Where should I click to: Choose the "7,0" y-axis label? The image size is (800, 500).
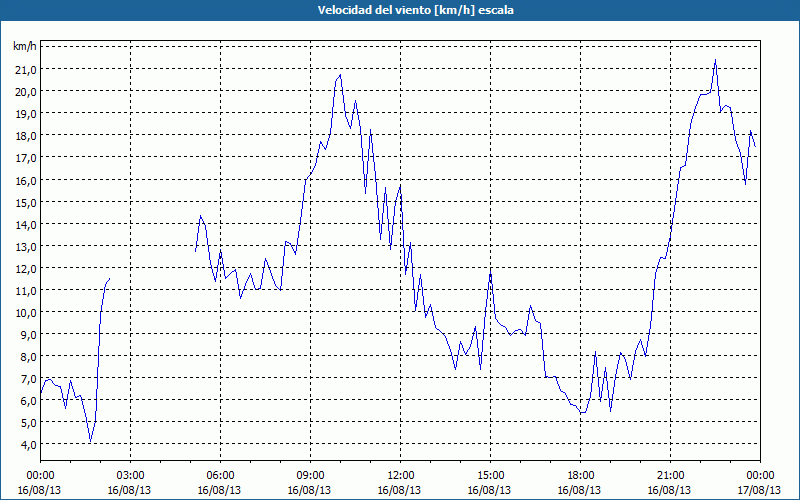point(28,379)
